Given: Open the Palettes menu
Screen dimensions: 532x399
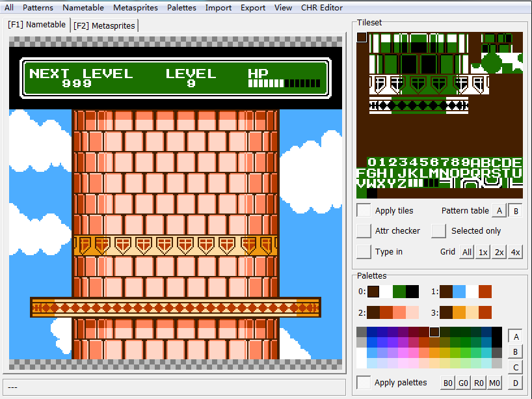Looking at the screenshot, I should tap(181, 7).
